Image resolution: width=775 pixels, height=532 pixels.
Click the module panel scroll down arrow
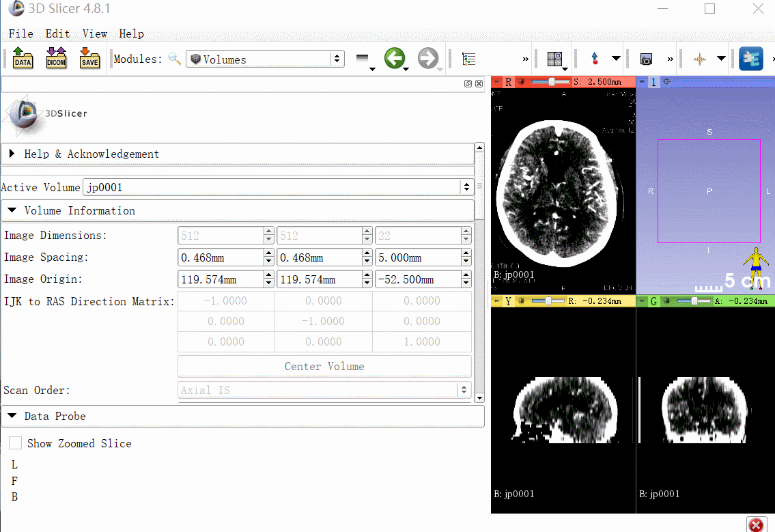[x=479, y=397]
